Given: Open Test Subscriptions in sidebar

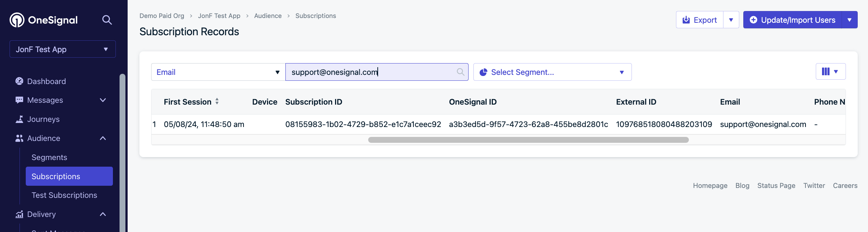Looking at the screenshot, I should click(64, 195).
